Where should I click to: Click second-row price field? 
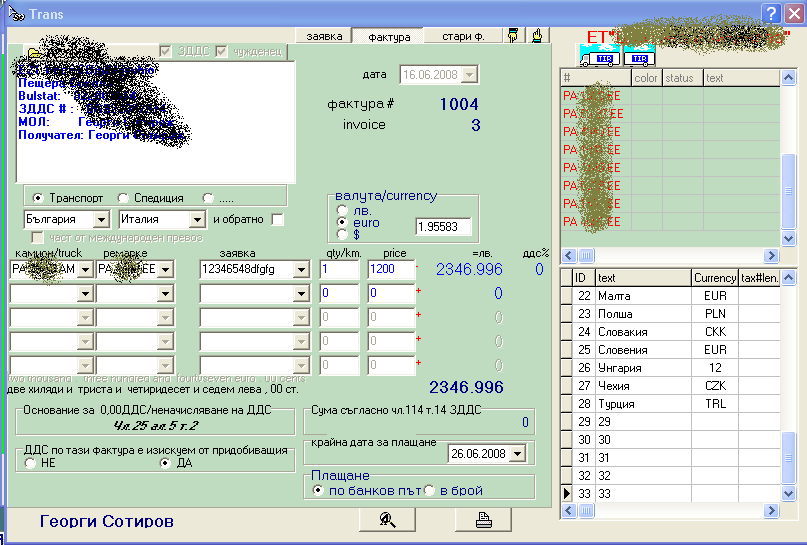pos(391,293)
